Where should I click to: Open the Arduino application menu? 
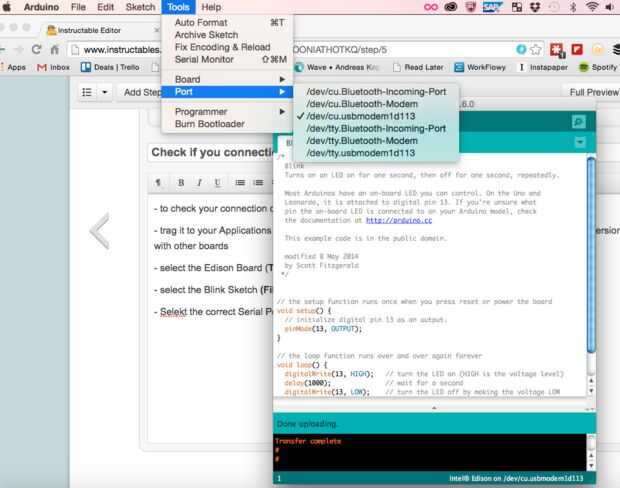[x=41, y=7]
